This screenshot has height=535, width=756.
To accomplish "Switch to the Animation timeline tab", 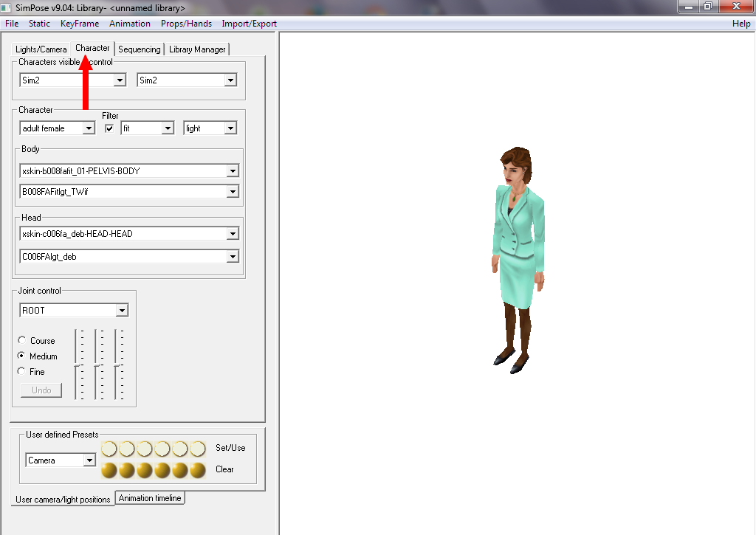I will 150,498.
